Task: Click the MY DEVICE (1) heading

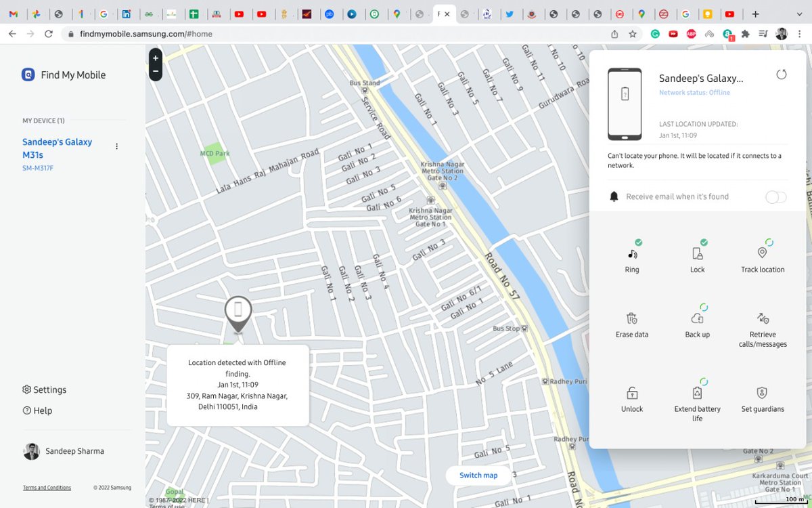Action: coord(43,121)
